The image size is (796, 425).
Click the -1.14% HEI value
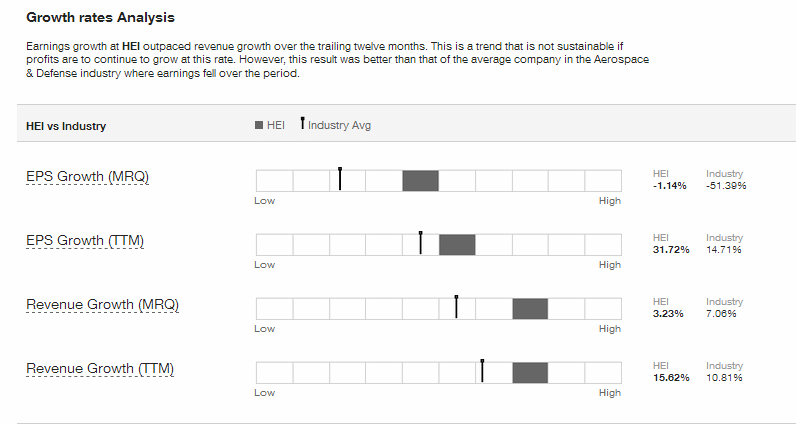[x=670, y=186]
